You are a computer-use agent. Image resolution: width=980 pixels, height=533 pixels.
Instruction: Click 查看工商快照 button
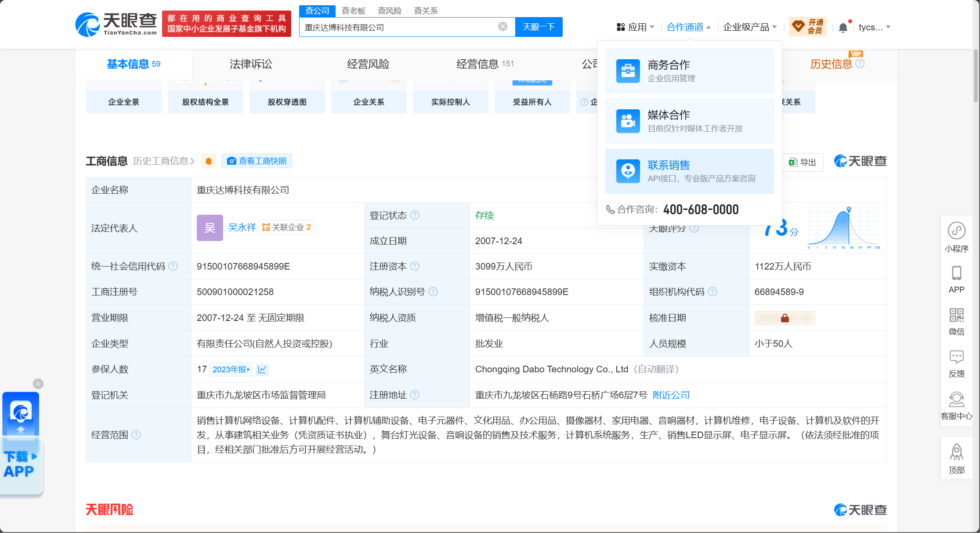257,161
